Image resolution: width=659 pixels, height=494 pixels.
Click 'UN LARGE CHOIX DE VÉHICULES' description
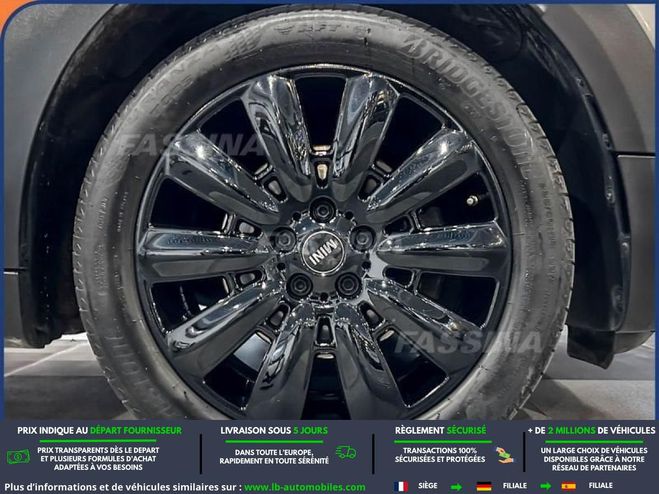[x=594, y=459]
